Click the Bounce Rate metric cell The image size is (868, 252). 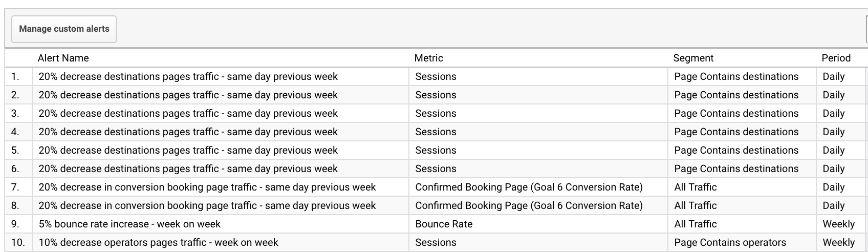444,224
